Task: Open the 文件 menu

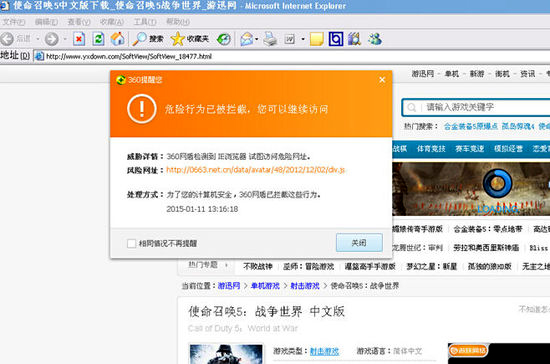Action: (x=13, y=22)
